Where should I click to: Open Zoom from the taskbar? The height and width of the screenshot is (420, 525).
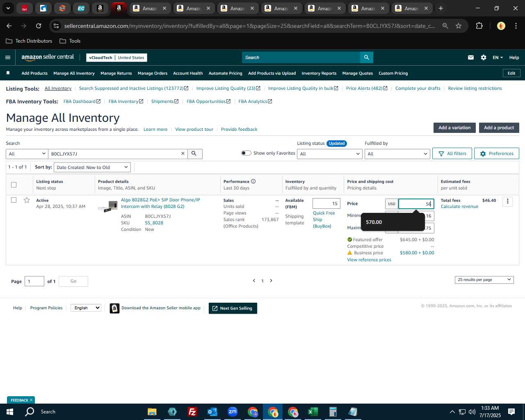(x=233, y=412)
